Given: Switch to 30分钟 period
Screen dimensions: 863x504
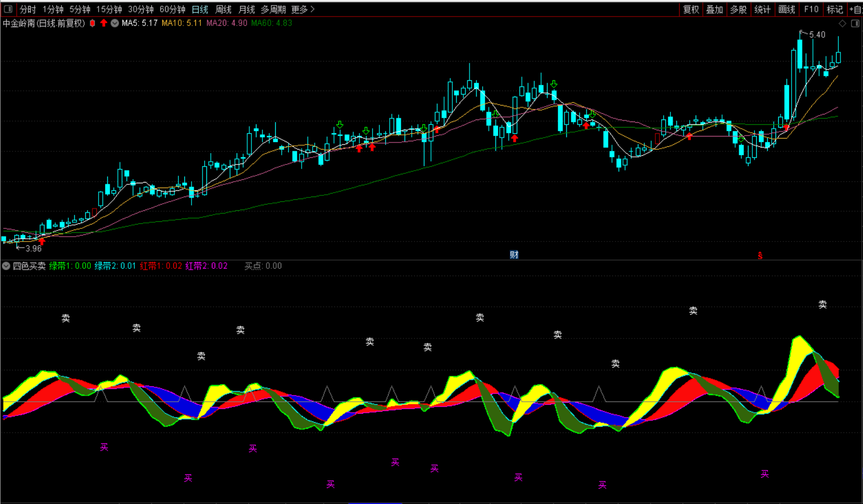Looking at the screenshot, I should click(x=141, y=9).
